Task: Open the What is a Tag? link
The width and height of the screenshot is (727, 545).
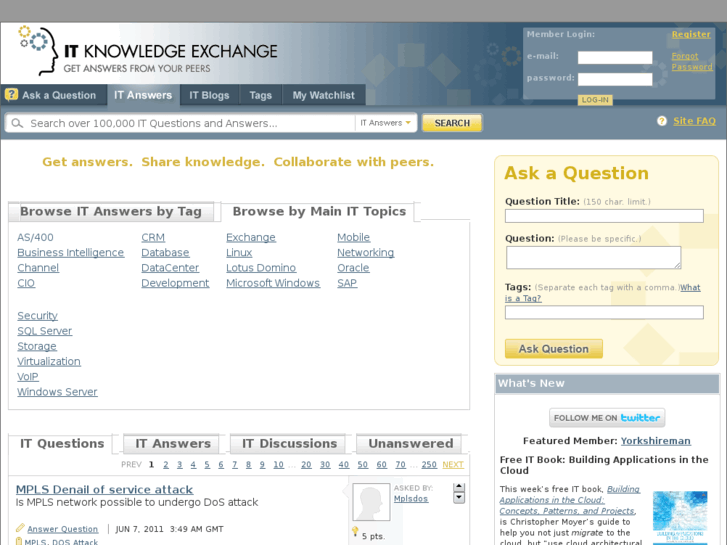Action: tap(603, 293)
